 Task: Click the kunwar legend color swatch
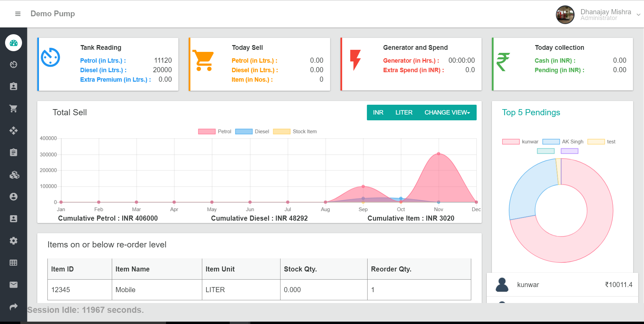click(x=511, y=142)
